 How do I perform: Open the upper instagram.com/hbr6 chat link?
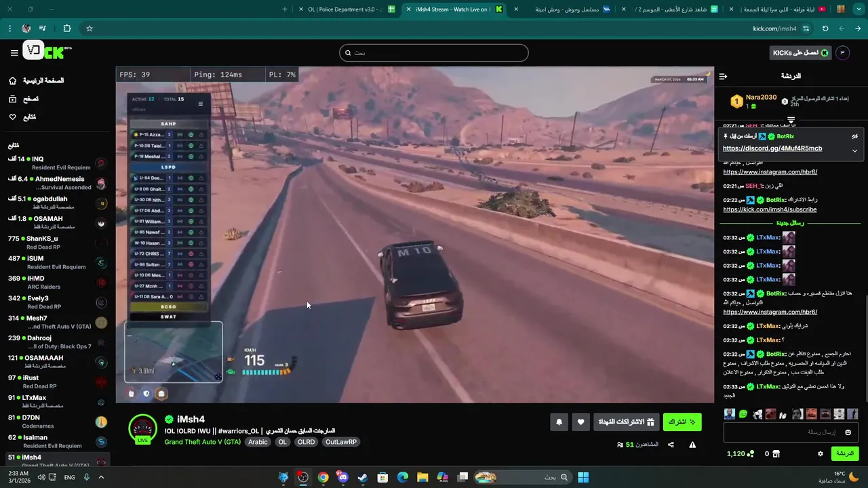[770, 172]
